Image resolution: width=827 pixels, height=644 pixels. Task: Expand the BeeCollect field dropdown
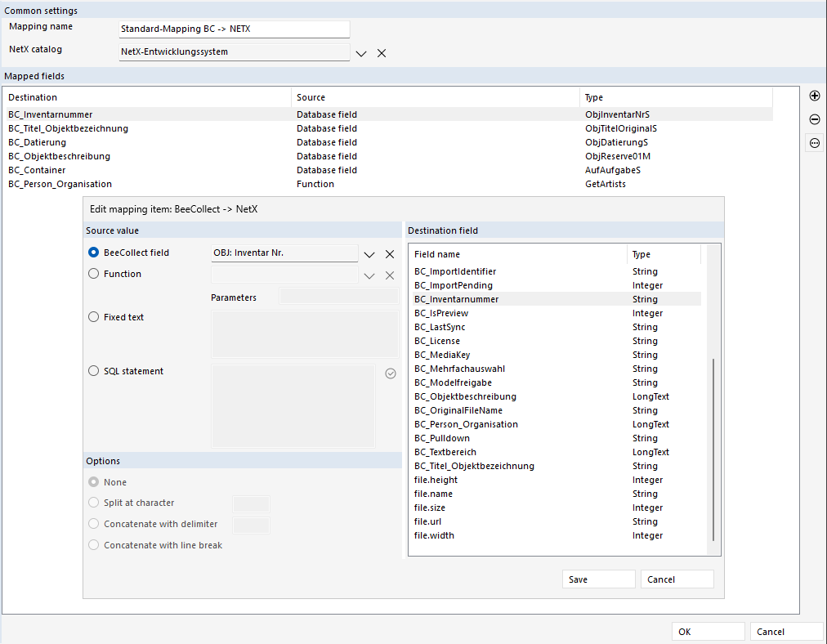[369, 254]
